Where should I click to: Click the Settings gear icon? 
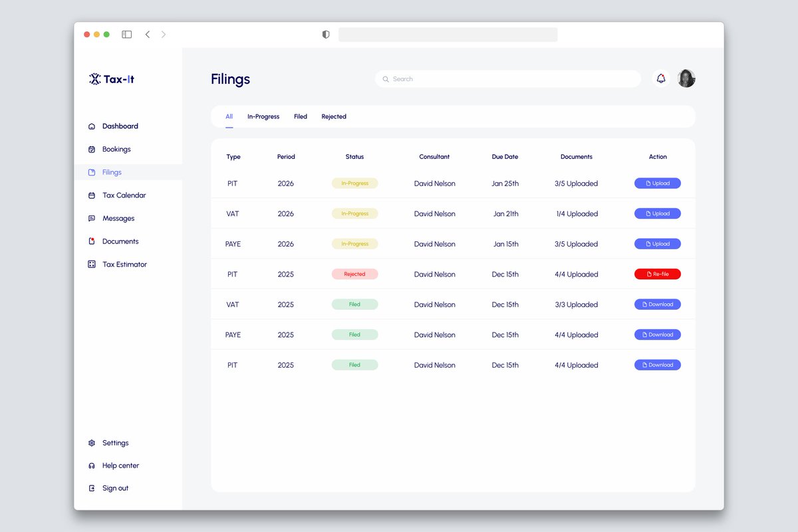pos(92,443)
